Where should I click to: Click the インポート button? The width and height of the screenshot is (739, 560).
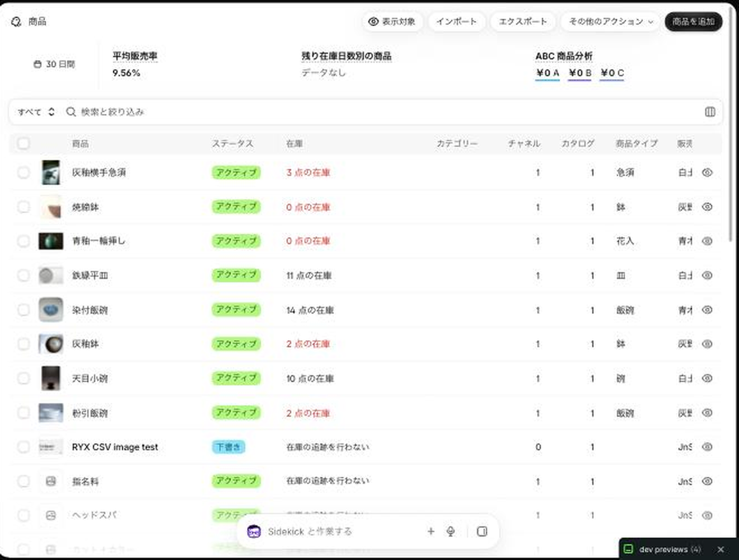(456, 22)
